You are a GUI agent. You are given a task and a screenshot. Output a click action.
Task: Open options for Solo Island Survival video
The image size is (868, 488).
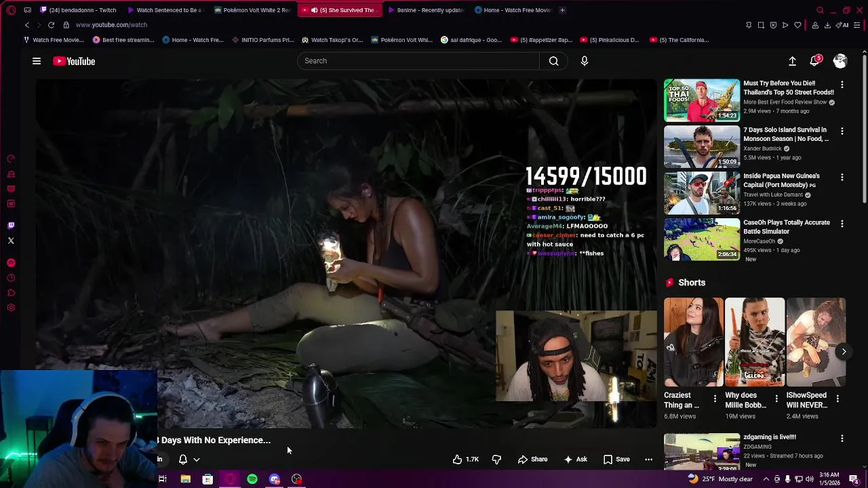(x=842, y=131)
